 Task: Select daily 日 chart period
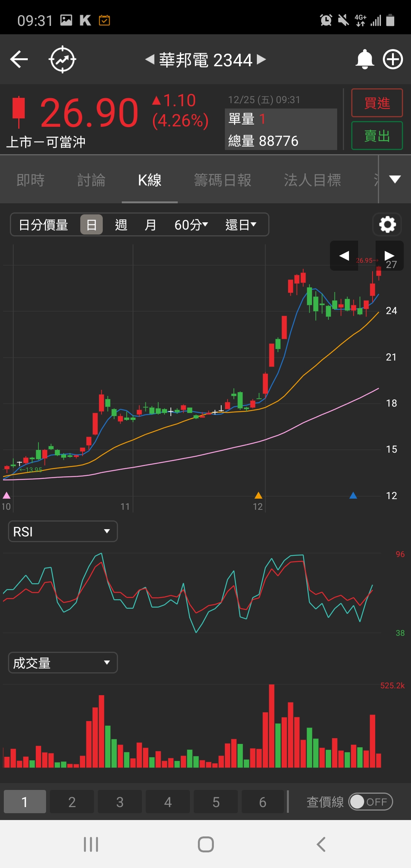(91, 225)
